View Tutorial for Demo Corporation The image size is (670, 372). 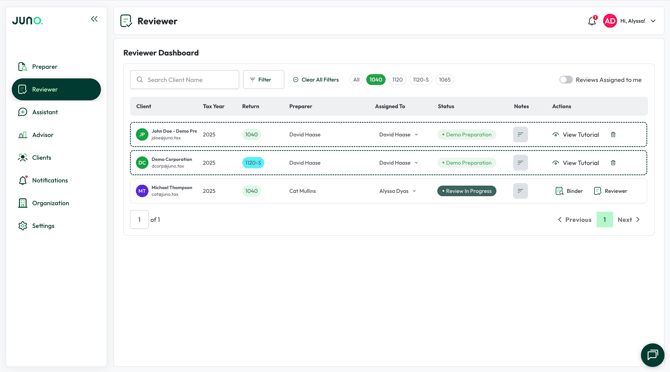click(576, 163)
